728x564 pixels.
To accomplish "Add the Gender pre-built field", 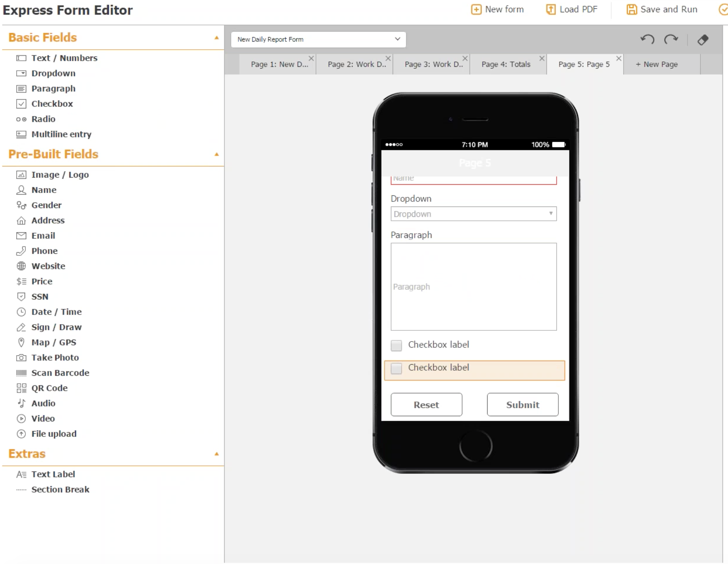I will pos(46,205).
